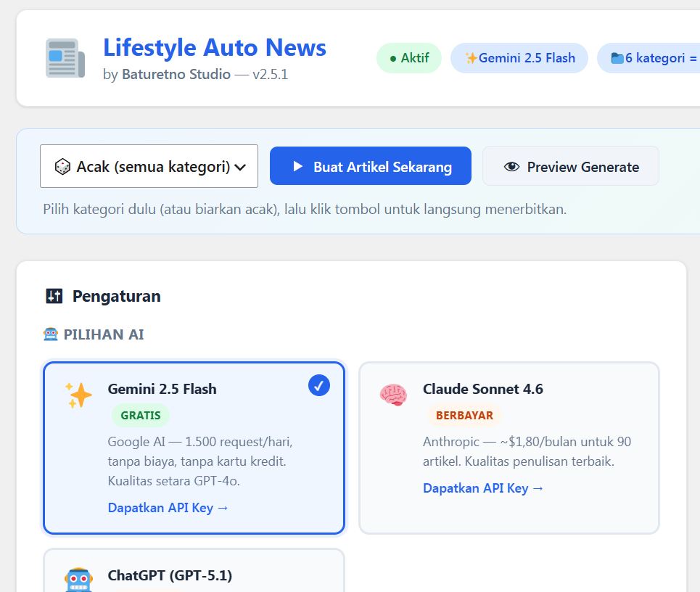The image size is (700, 592).
Task: Click the brain icon on Claude card
Action: click(393, 395)
